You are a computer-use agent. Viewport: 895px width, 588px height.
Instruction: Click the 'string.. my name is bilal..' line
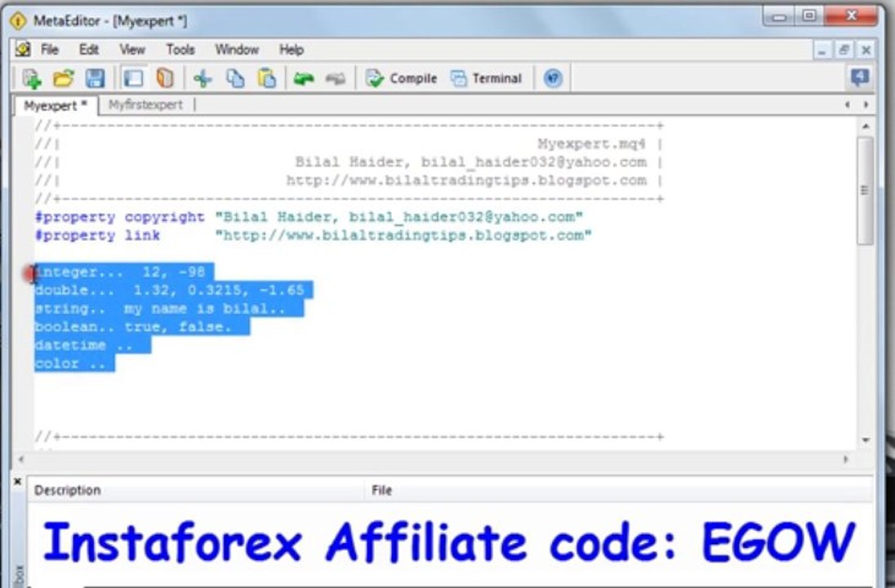point(169,309)
